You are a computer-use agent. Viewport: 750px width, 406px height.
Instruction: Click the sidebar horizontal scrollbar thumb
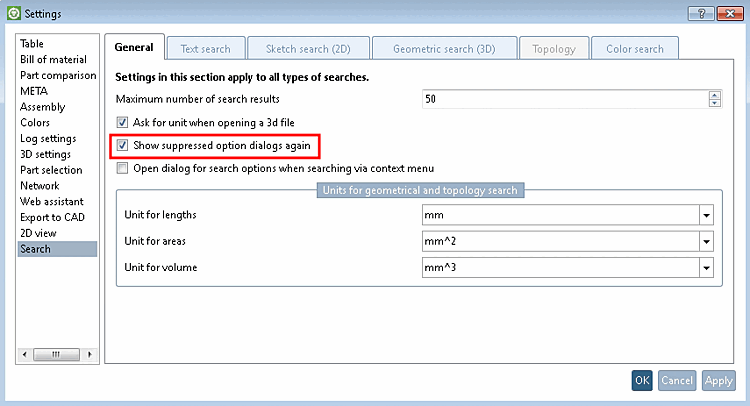click(56, 354)
